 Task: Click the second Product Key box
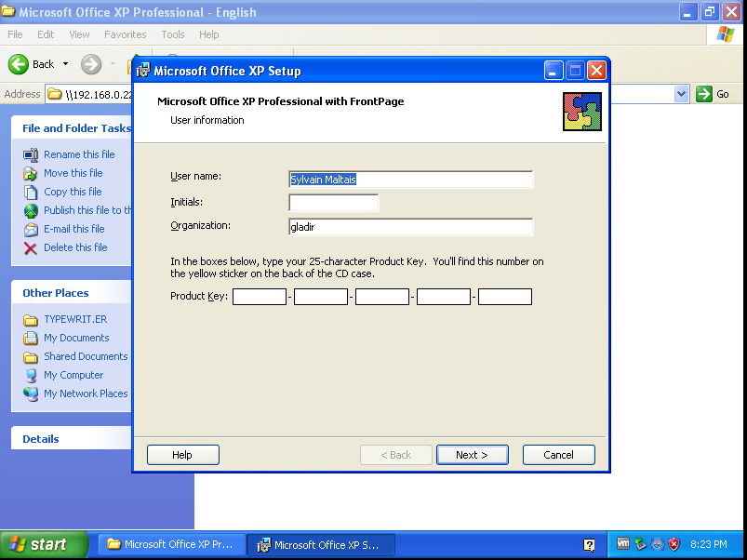pos(321,296)
